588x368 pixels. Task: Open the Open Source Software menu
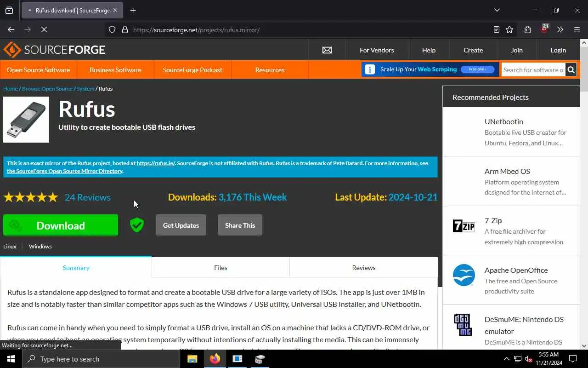click(39, 70)
